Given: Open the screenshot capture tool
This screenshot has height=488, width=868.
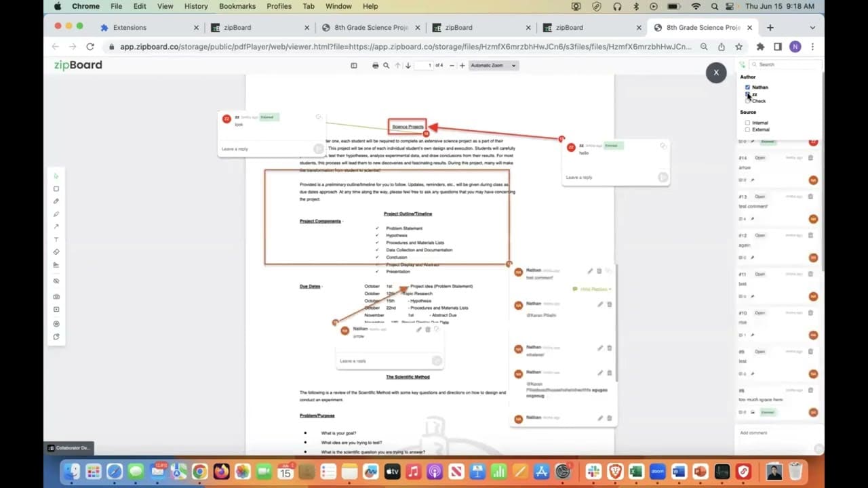Looking at the screenshot, I should pyautogui.click(x=56, y=295).
